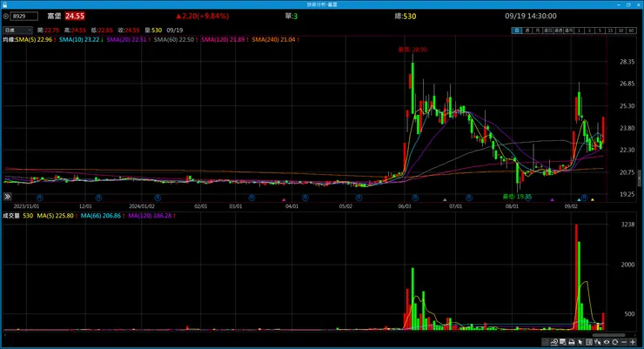Click the volume MA(66) 206.86 label
The height and width of the screenshot is (349, 644).
point(103,216)
